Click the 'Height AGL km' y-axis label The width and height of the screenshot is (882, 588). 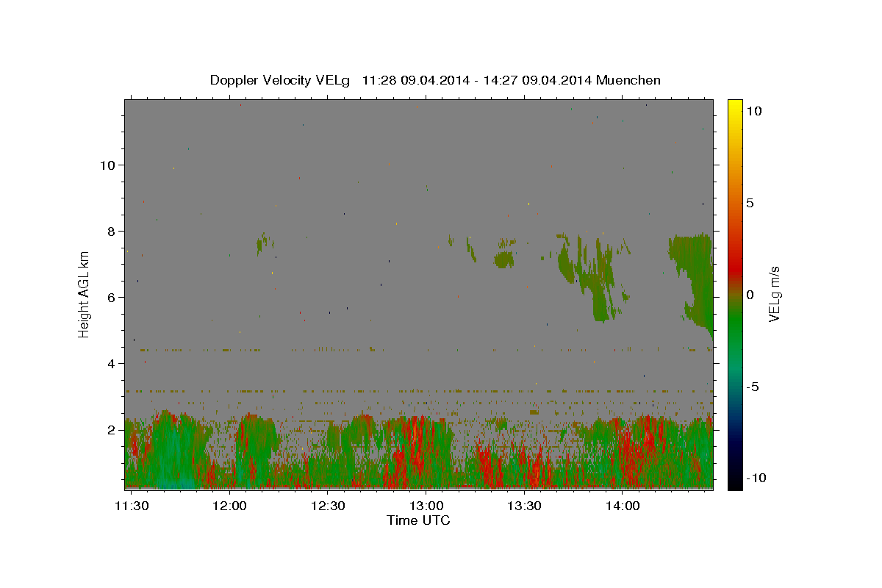pos(84,294)
